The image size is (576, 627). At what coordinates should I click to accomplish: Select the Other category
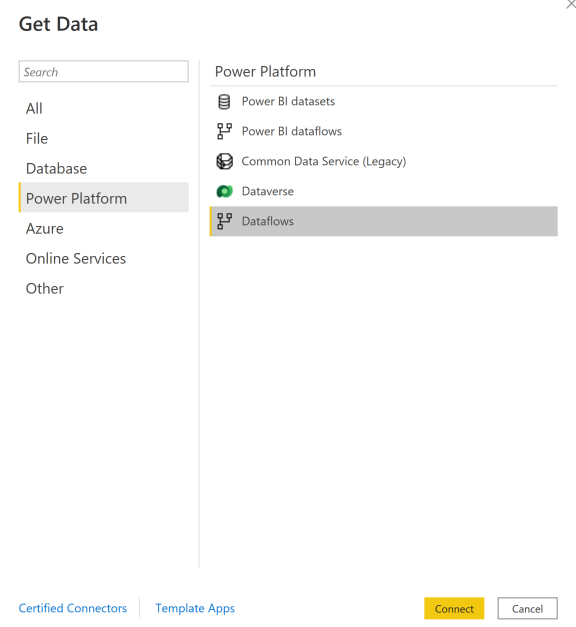pos(104,288)
